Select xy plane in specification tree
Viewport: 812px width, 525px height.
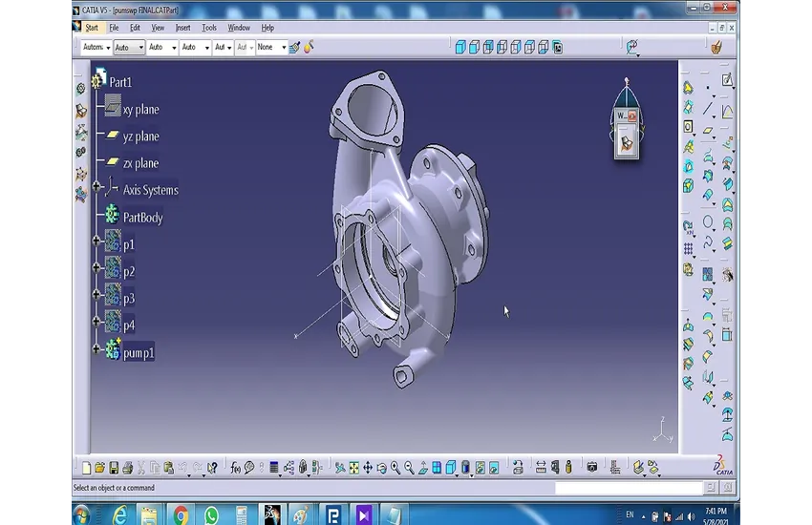point(140,110)
